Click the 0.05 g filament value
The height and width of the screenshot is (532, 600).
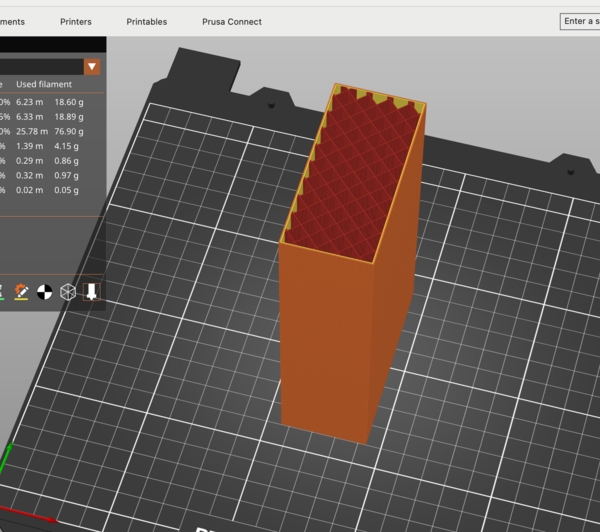click(x=66, y=190)
